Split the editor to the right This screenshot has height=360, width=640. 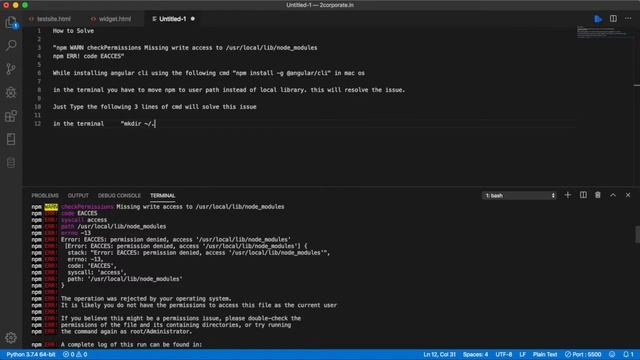(613, 19)
